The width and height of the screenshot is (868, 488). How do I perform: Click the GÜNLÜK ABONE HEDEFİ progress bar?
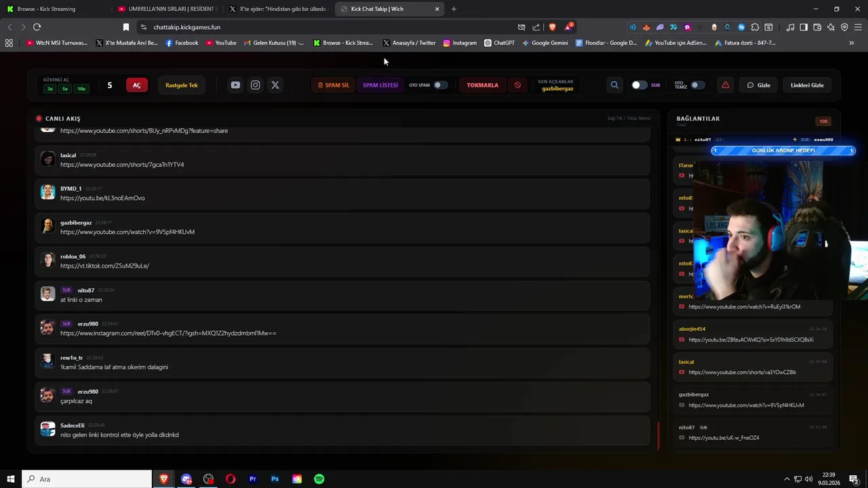pyautogui.click(x=783, y=150)
